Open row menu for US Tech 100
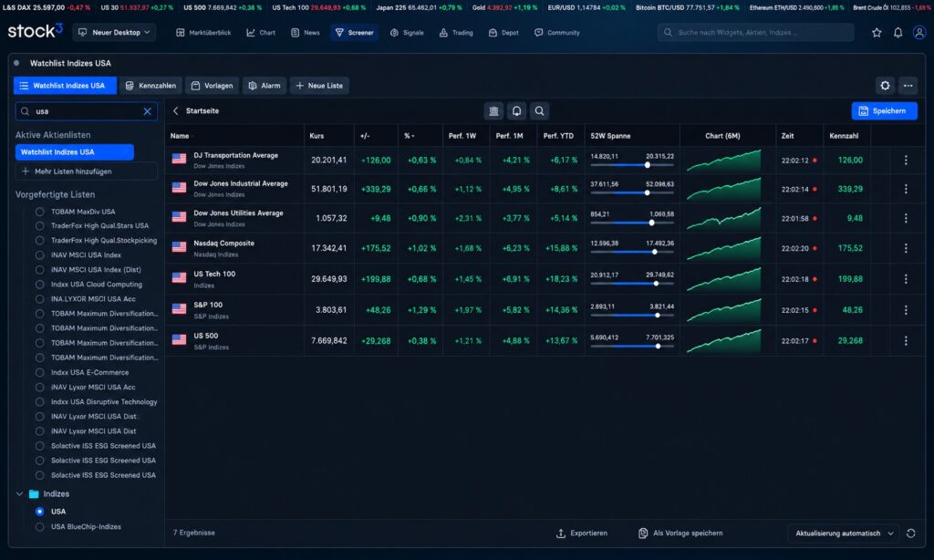Screen dimensions: 934x560 point(906,279)
